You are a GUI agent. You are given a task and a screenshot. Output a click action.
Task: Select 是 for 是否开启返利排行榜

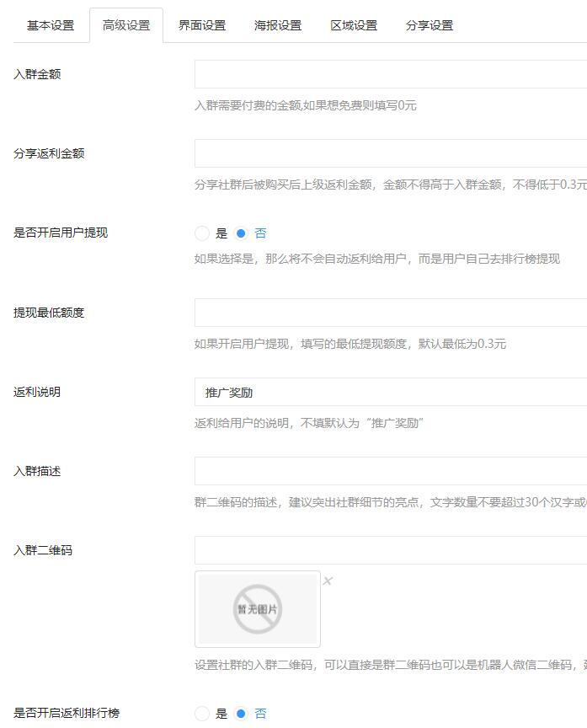click(202, 714)
